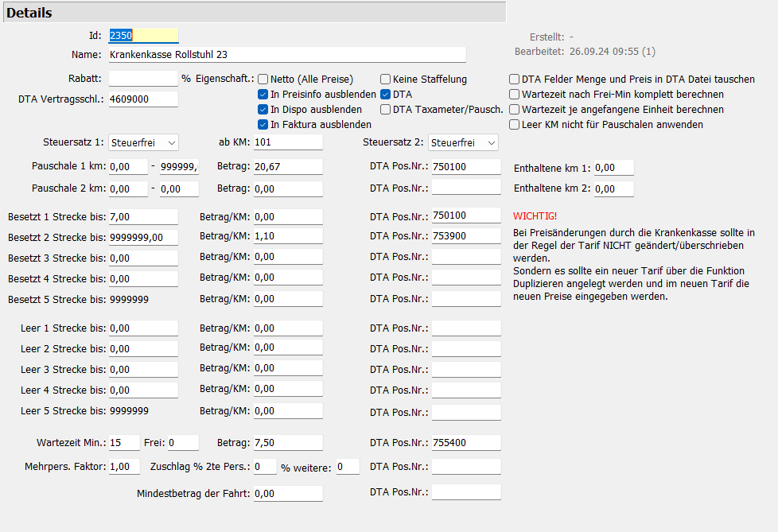The image size is (778, 532).
Task: Enable DTA Taxameter/Pausch. checkbox
Action: (386, 110)
